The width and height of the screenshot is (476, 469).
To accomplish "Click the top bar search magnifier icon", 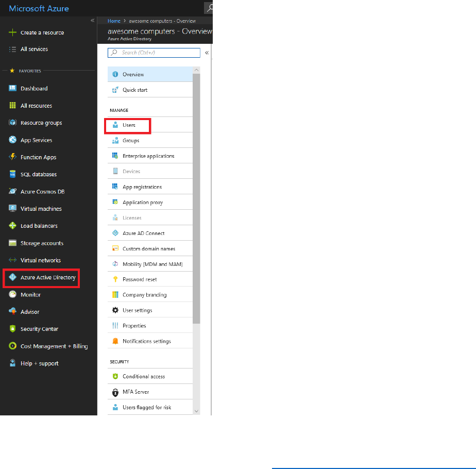I will pyautogui.click(x=210, y=8).
